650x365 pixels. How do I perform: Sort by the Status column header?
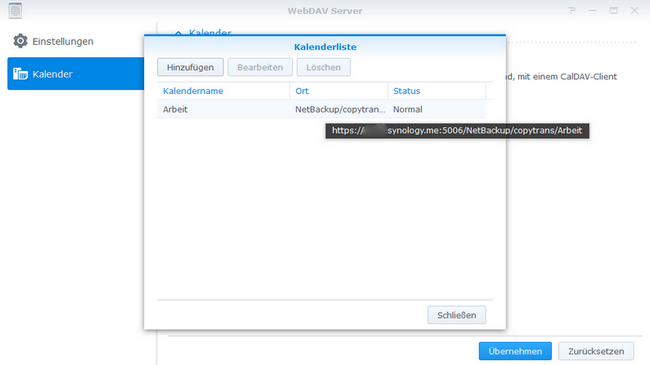click(x=437, y=91)
